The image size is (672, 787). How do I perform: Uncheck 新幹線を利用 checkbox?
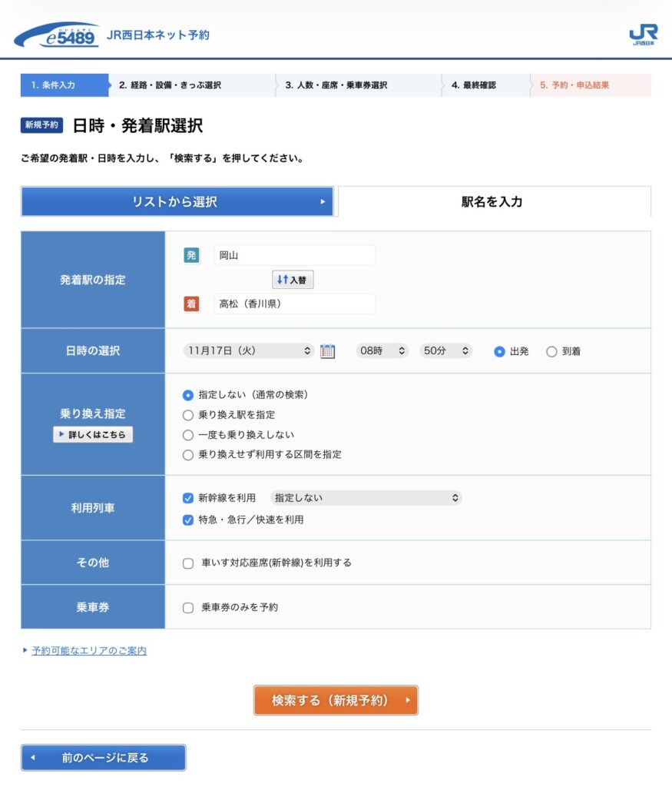188,498
